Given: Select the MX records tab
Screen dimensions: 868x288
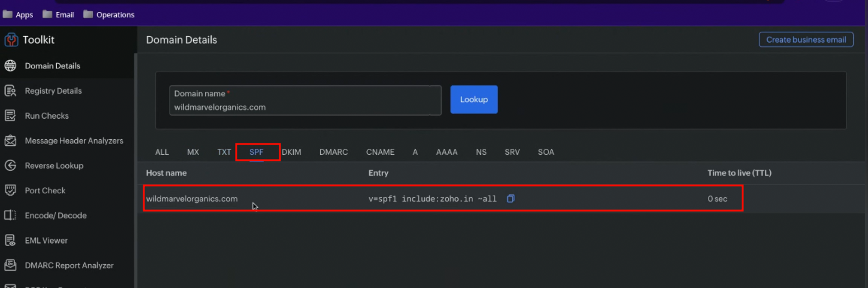Looking at the screenshot, I should tap(193, 152).
